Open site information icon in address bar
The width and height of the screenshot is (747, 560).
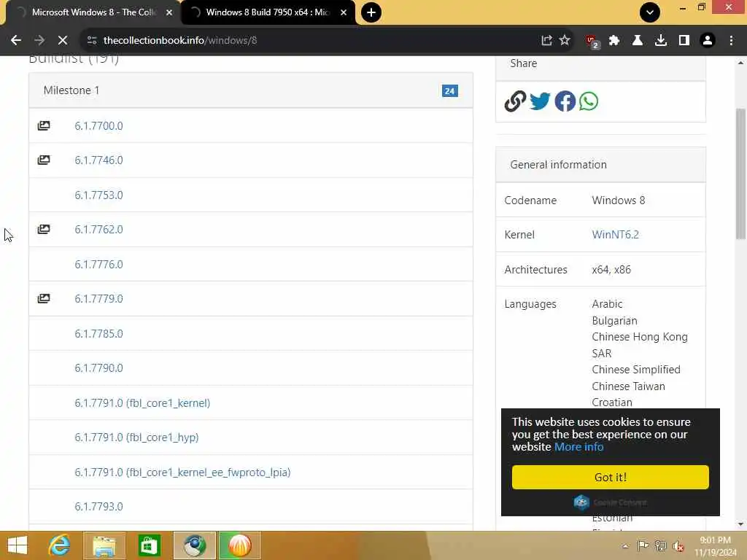pos(92,41)
